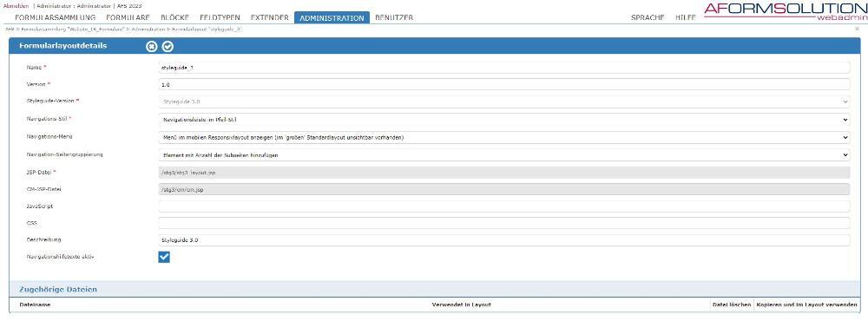Click the Formularsammlung breadcrumb link
Screen dimensions: 868x334
[x=73, y=29]
